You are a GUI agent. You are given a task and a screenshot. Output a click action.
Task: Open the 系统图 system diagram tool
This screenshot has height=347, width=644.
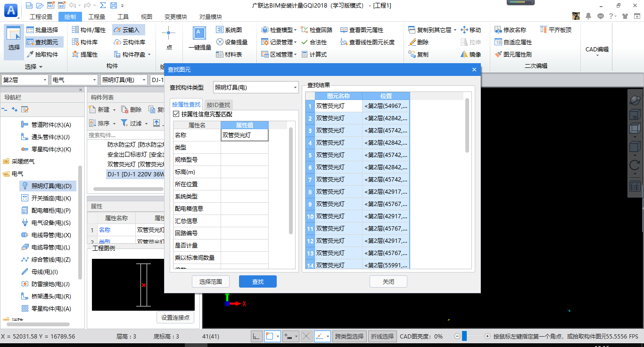[229, 30]
